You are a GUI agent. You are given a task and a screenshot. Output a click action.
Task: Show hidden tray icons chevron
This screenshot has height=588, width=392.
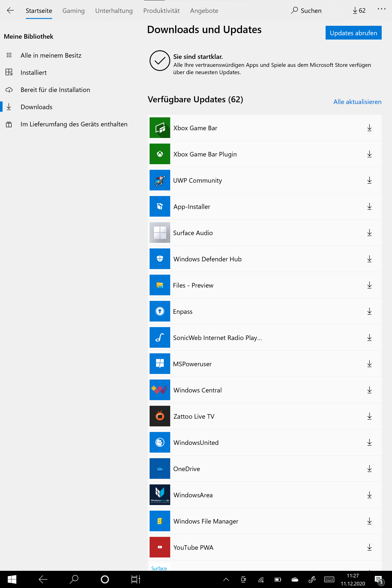pos(226,579)
